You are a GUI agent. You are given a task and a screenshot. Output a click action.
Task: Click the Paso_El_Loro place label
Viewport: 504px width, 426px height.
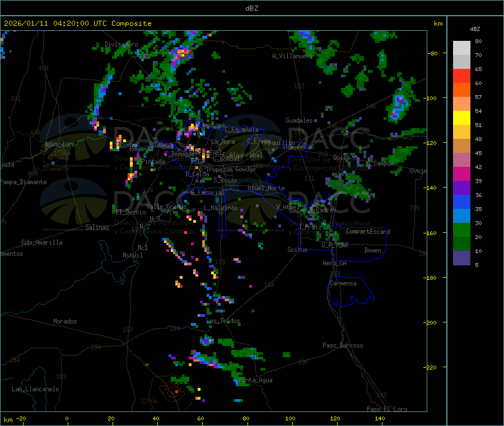387,409
